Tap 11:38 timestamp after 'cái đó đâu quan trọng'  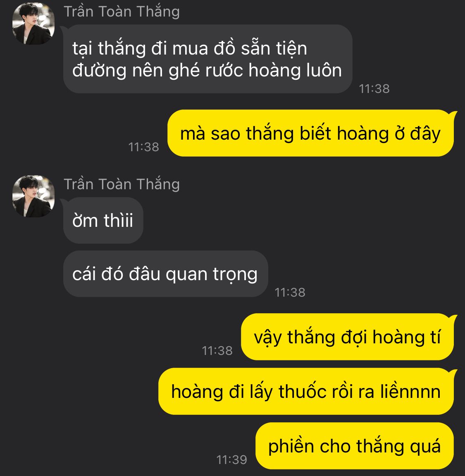click(290, 293)
